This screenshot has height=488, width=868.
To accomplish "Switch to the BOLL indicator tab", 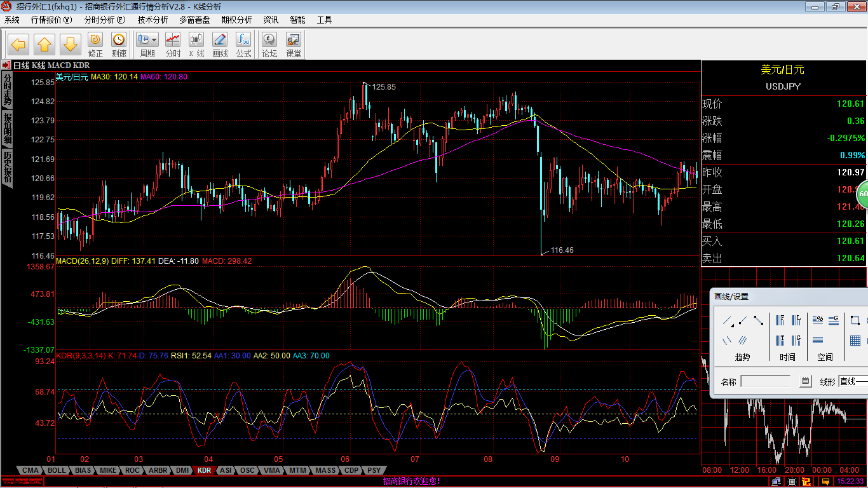I will point(57,470).
